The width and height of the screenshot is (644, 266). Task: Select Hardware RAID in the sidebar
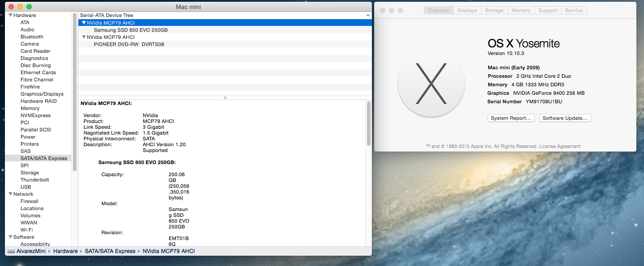click(x=38, y=101)
